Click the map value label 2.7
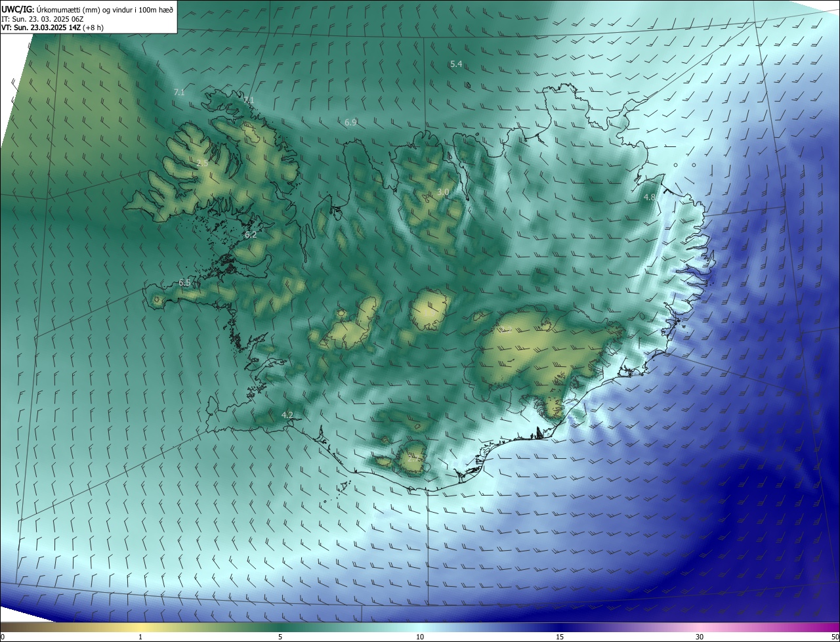 [414, 458]
